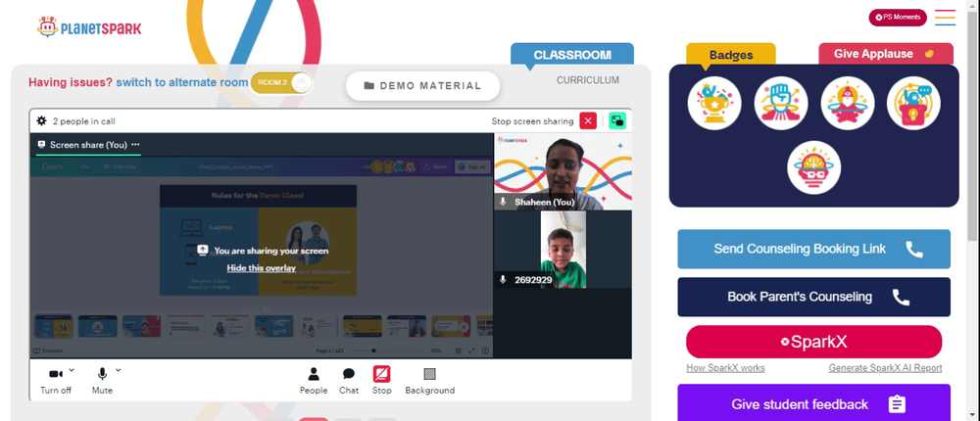This screenshot has height=421, width=980.
Task: Toggle the ROOM 2 alternate room switch
Action: tap(280, 82)
